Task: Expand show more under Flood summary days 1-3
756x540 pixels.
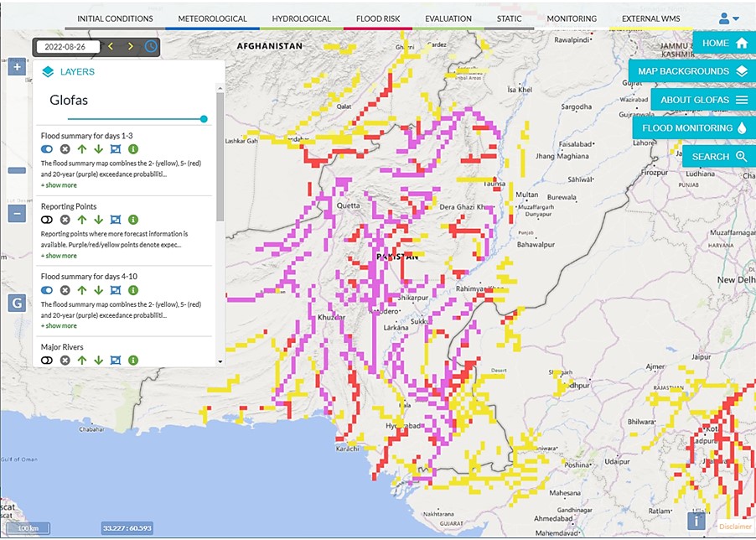Action: point(59,185)
